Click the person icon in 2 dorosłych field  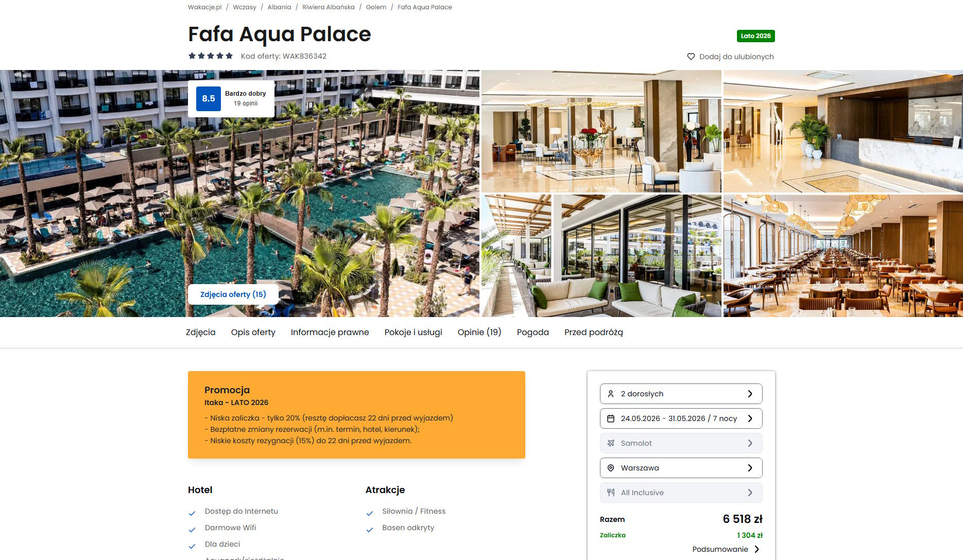click(611, 394)
